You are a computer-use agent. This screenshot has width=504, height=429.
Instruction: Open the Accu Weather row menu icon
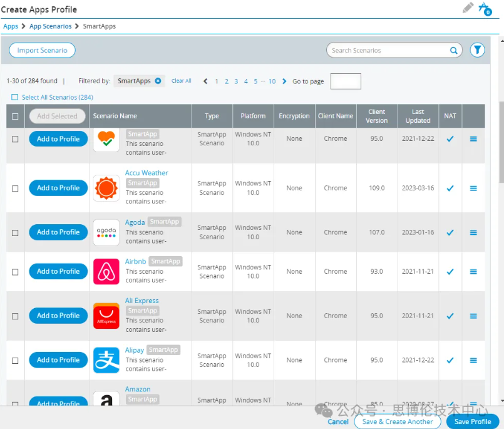[473, 189]
